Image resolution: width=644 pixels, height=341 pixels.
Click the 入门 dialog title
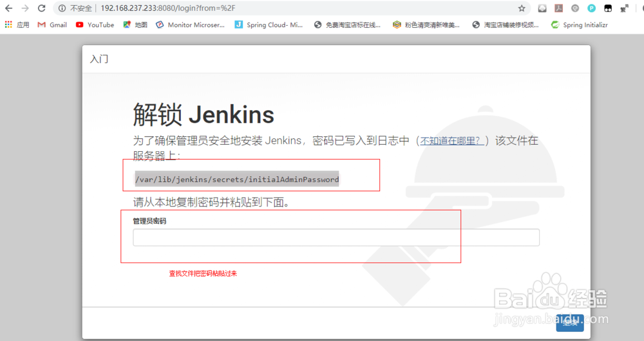99,59
